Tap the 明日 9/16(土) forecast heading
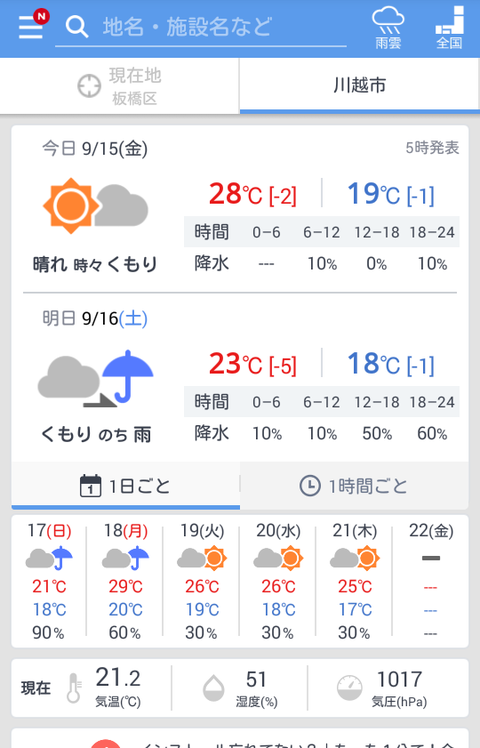Screen dimensions: 480x748 click(x=95, y=318)
